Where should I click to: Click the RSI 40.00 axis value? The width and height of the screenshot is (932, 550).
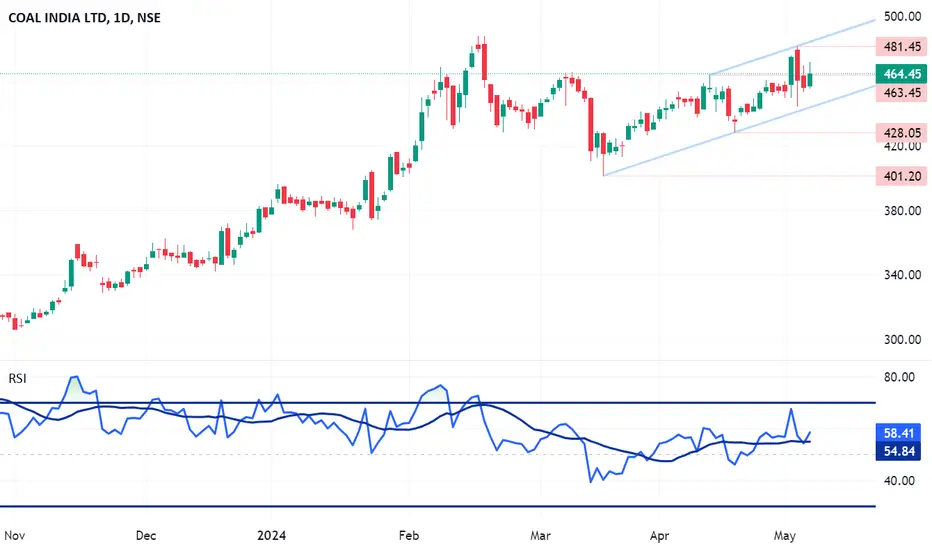[x=899, y=480]
